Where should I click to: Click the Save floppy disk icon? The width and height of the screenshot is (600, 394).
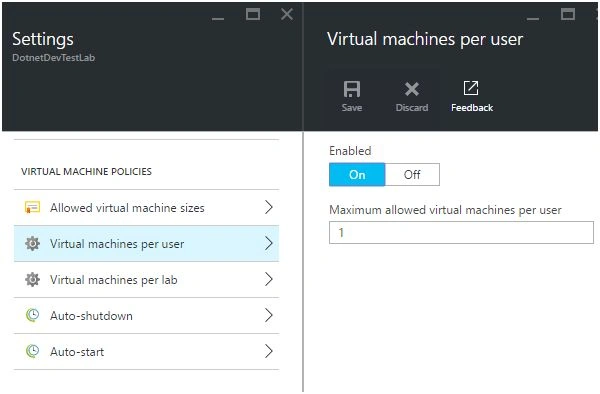pyautogui.click(x=352, y=89)
